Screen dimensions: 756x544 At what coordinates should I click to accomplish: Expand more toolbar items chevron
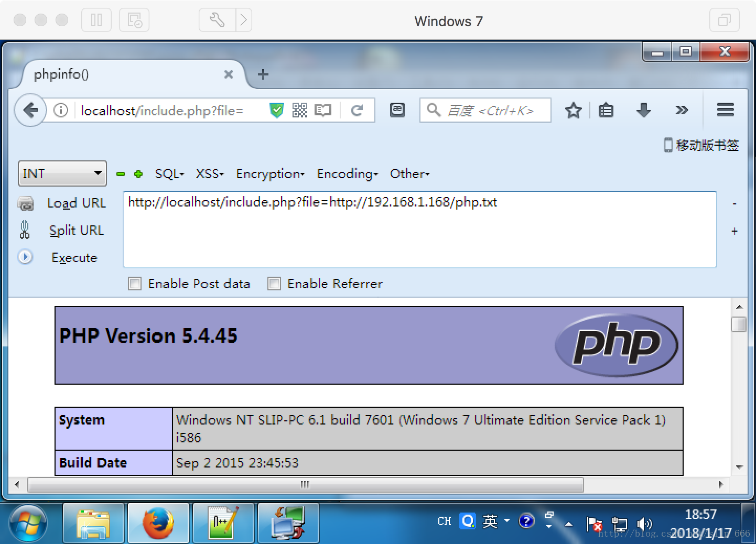pos(682,110)
